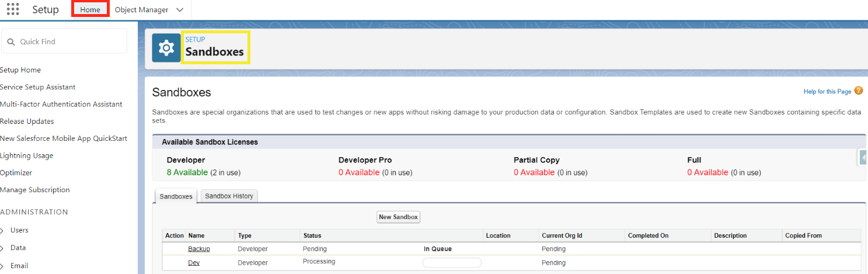Expand the Email section chevron
This screenshot has height=274, width=868.
2,266
